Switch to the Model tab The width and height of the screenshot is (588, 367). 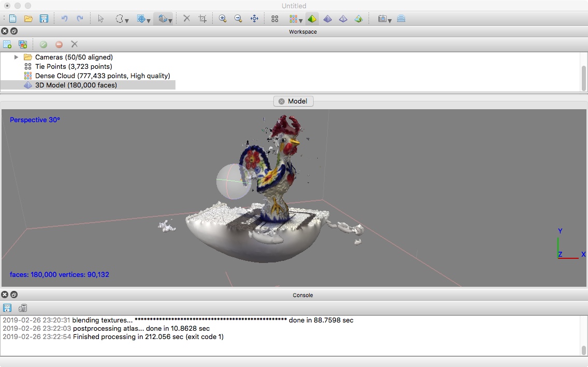click(293, 101)
